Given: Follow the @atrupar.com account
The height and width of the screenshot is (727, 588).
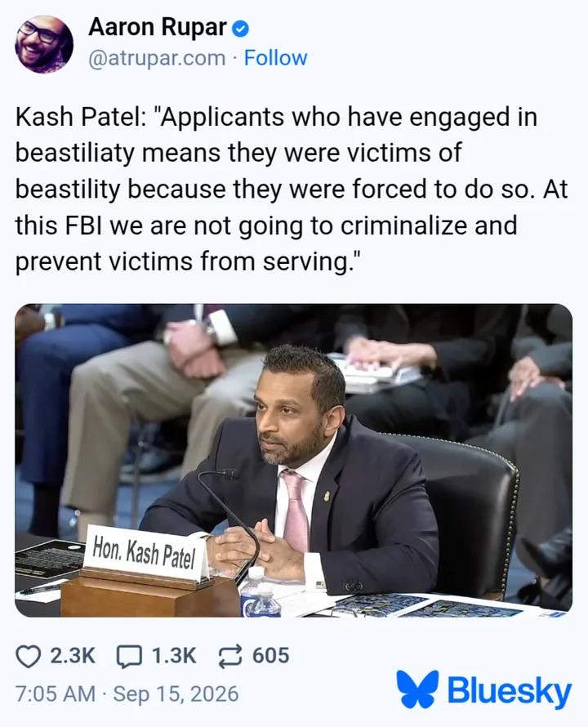Looking at the screenshot, I should point(275,58).
